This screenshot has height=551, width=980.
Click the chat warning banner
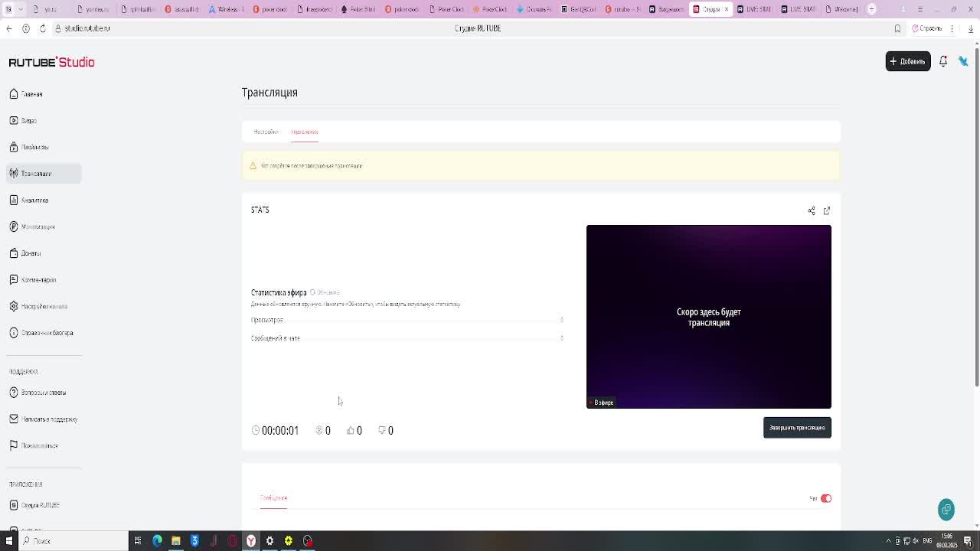(541, 165)
